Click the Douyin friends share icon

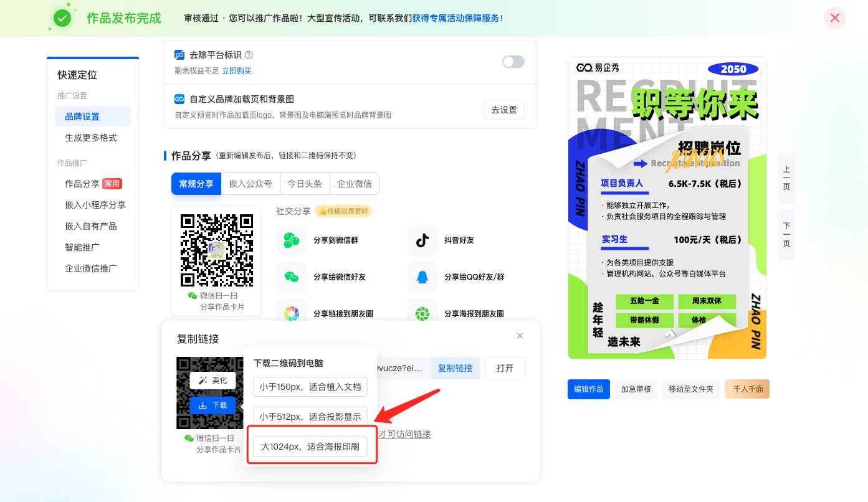tap(422, 240)
